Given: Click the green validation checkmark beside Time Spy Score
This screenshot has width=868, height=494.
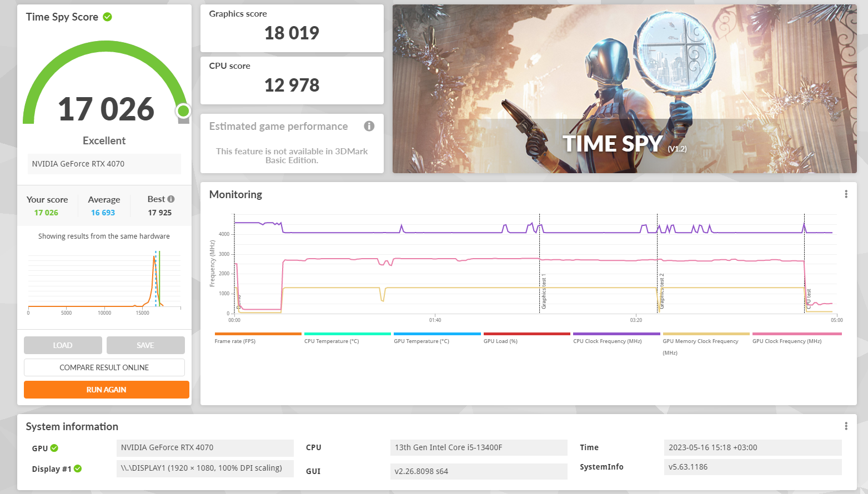Looking at the screenshot, I should (108, 17).
